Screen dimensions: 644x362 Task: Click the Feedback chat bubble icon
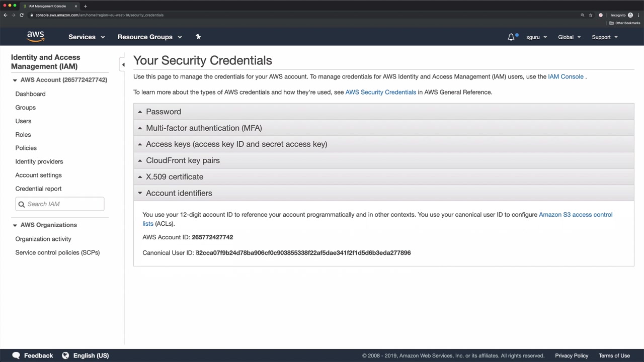16,355
